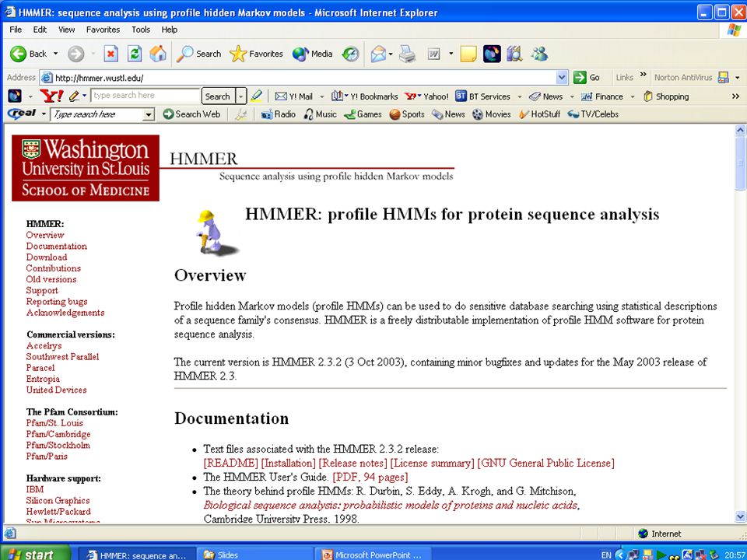Open Movies in the Real toolbar
The height and width of the screenshot is (560, 747).
click(492, 114)
